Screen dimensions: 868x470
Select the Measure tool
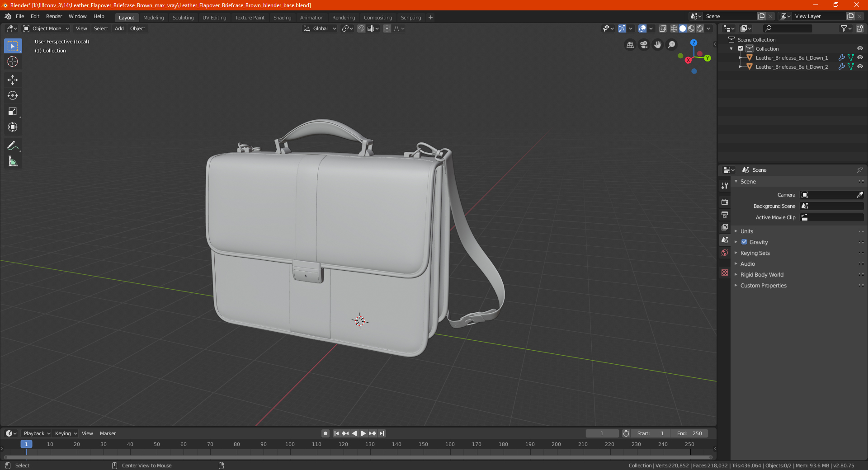[13, 161]
